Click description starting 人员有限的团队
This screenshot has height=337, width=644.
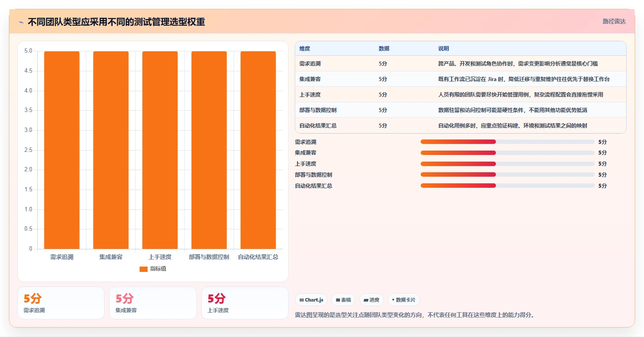click(521, 95)
